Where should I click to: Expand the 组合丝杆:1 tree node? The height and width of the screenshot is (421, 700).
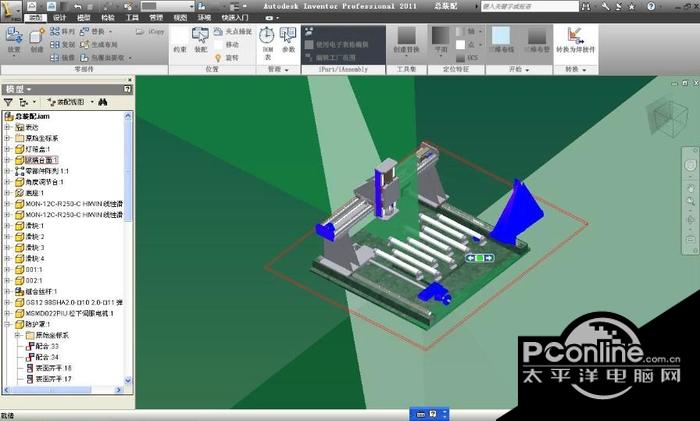click(7, 292)
